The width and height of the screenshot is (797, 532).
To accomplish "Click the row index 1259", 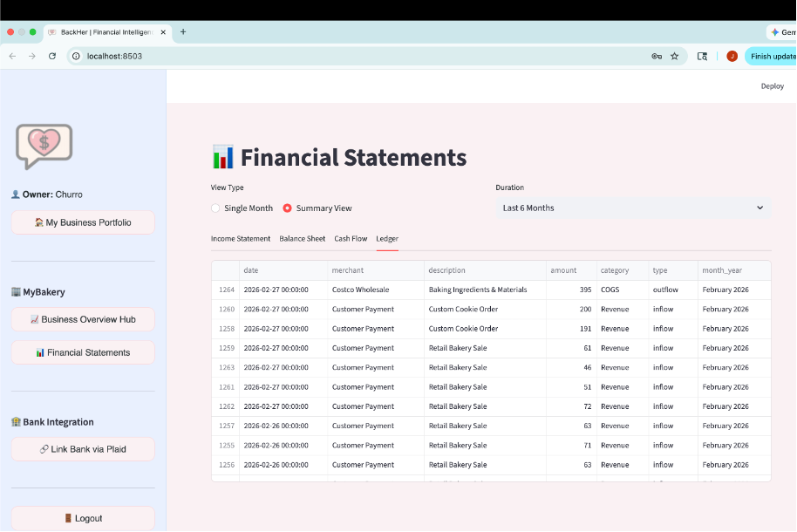I will point(226,348).
